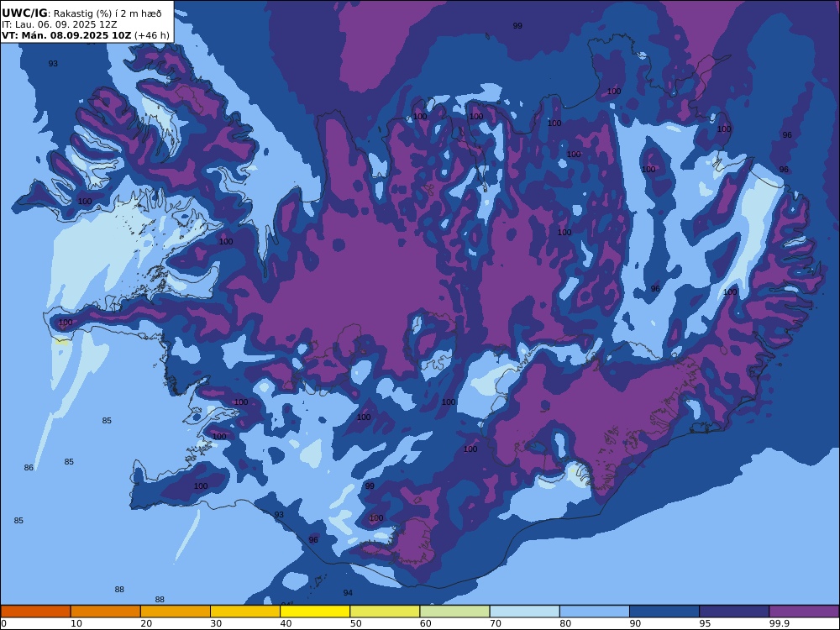Click the dark indigo 95–99.9 legend swatch

pyautogui.click(x=734, y=612)
